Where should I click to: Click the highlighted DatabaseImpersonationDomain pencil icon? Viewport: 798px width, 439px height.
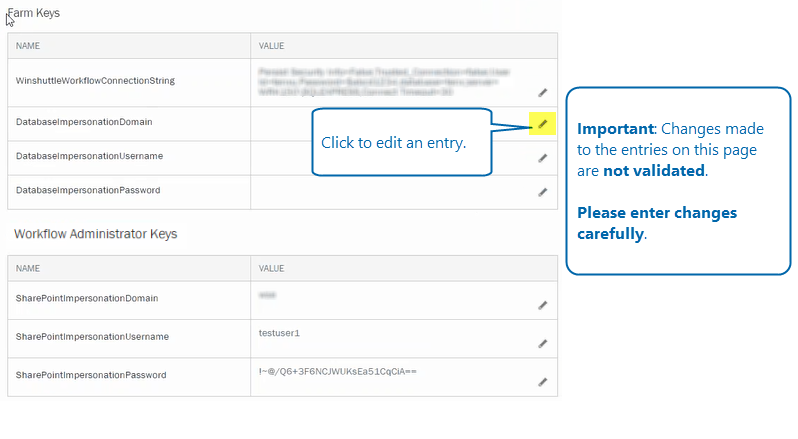(543, 124)
